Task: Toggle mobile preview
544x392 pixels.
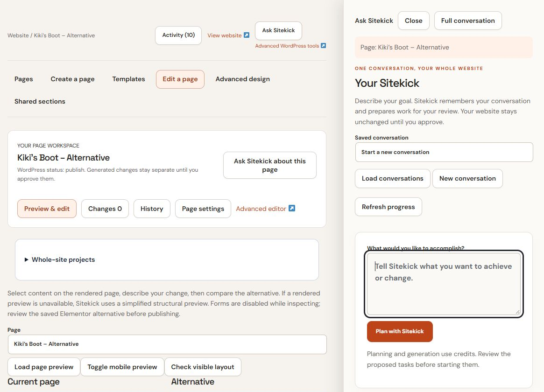Action: point(122,367)
